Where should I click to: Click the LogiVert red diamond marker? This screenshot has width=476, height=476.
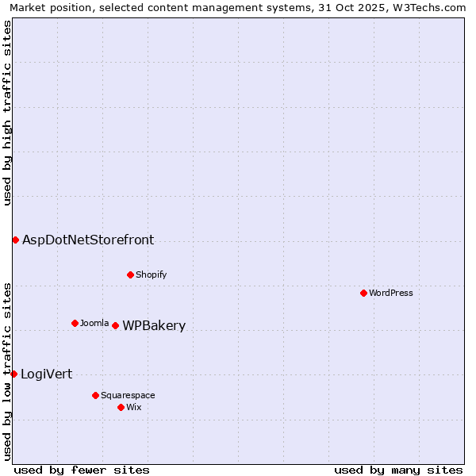click(13, 374)
